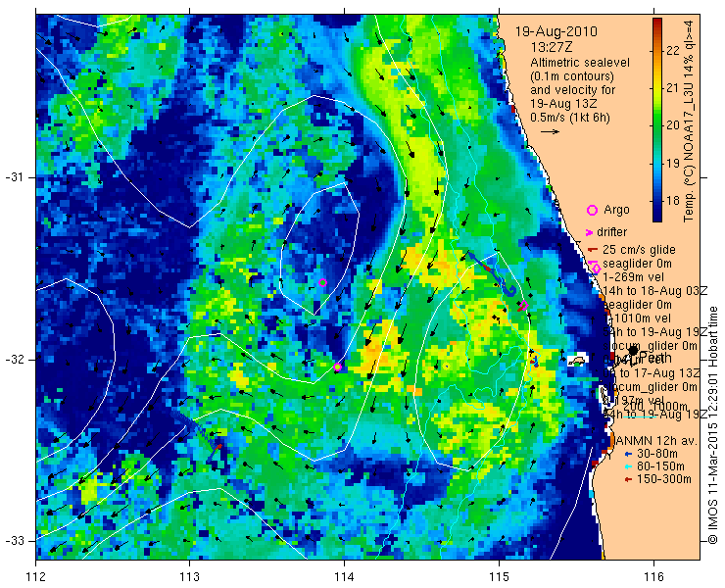
Task: Click the 'Perth' city label
Action: click(x=655, y=359)
